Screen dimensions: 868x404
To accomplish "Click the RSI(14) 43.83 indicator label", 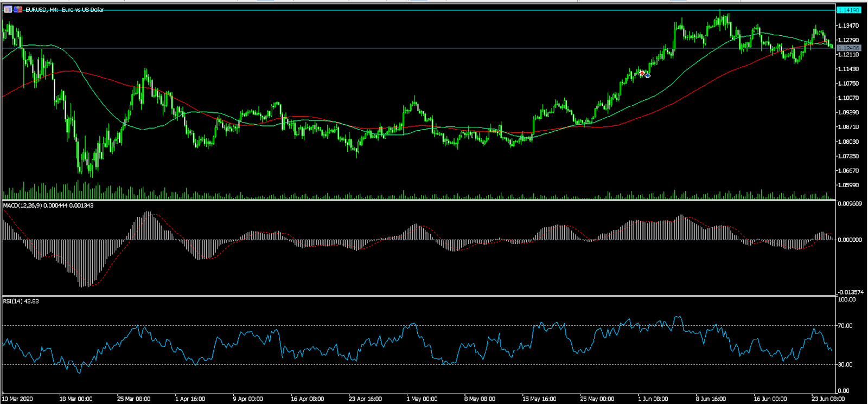I will (x=21, y=301).
